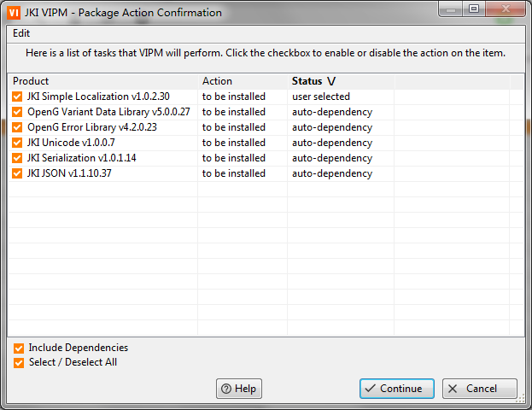Screen dimensions: 532x410
Task: Select 'OpenG Error Library v4.2.0.23' text
Action: coord(92,127)
